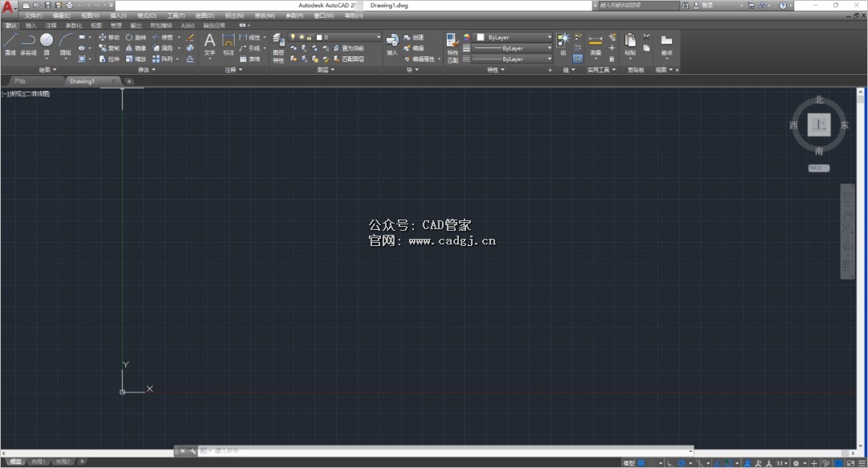Screen dimensions: 868x468
Task: Click the Rotate (旋转) tool
Action: pyautogui.click(x=136, y=37)
